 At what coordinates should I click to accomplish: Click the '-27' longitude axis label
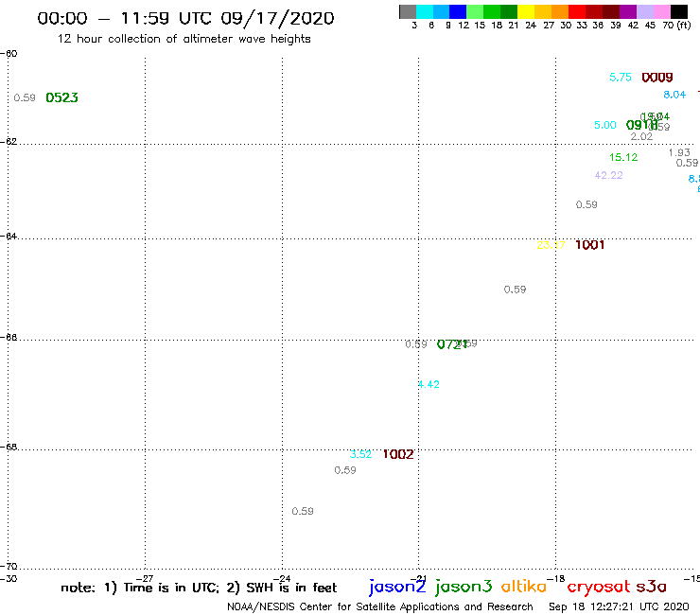coord(147,579)
